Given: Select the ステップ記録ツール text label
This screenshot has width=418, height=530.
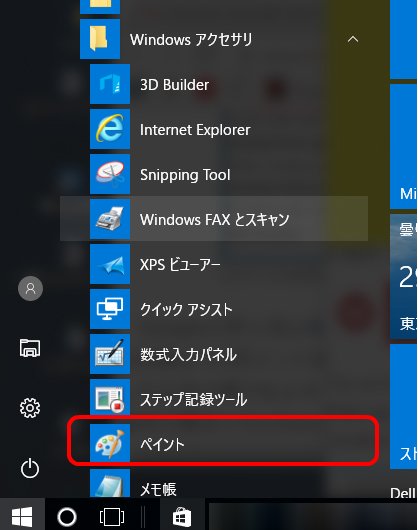Looking at the screenshot, I should 193,399.
